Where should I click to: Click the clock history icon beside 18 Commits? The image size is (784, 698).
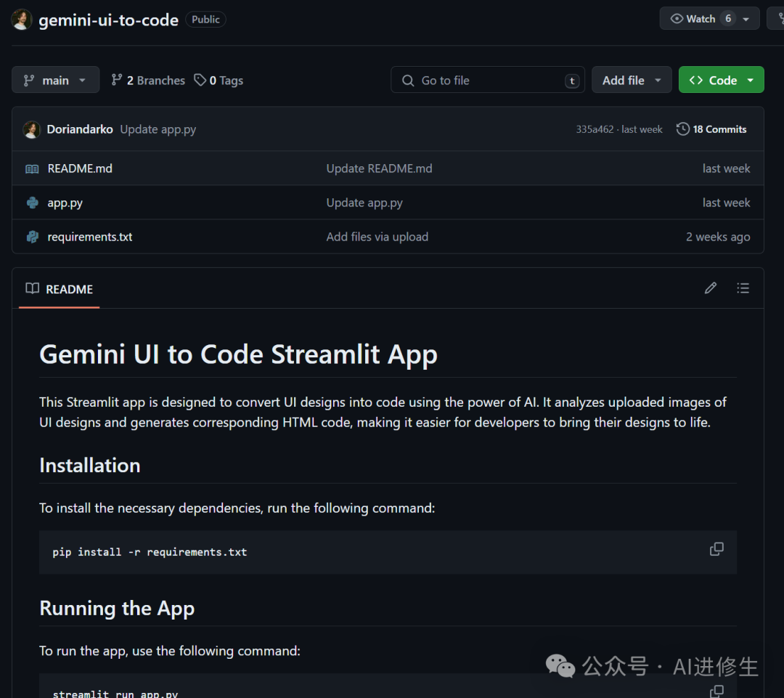coord(682,129)
